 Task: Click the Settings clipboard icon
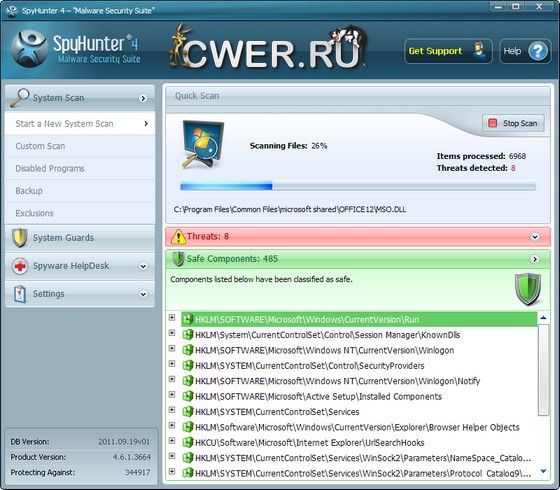pyautogui.click(x=20, y=294)
